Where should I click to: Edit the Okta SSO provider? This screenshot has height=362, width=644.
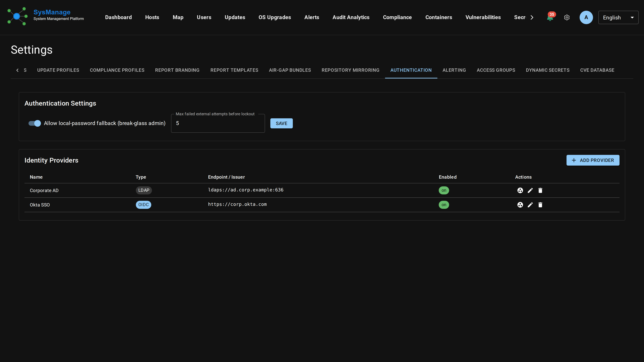pyautogui.click(x=530, y=205)
